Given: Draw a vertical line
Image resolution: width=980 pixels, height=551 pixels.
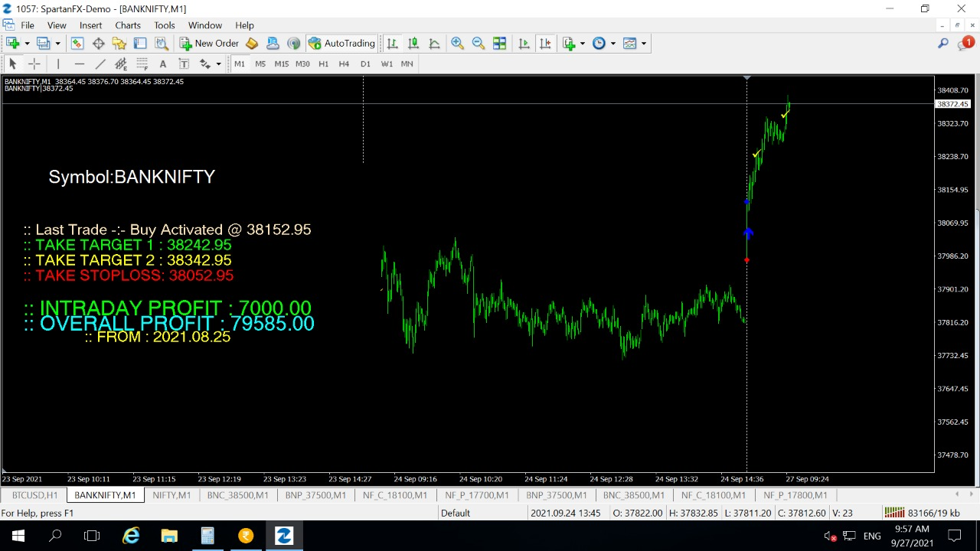Looking at the screenshot, I should coord(58,64).
